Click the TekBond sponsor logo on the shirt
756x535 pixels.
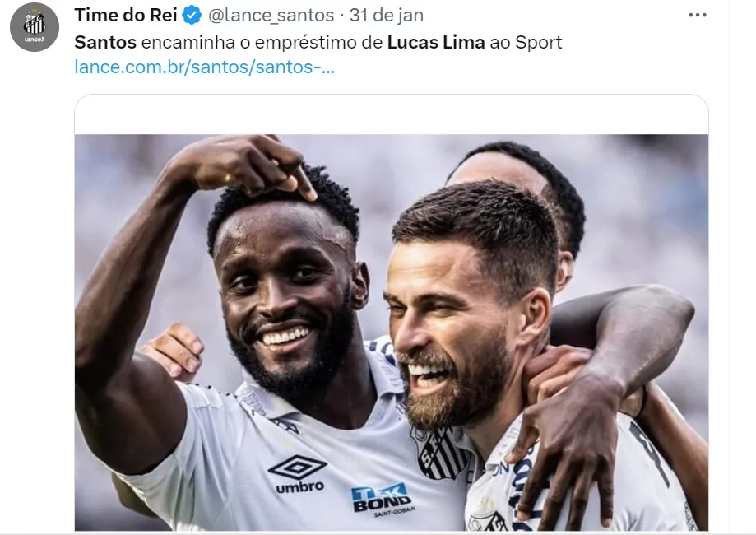coord(382,500)
